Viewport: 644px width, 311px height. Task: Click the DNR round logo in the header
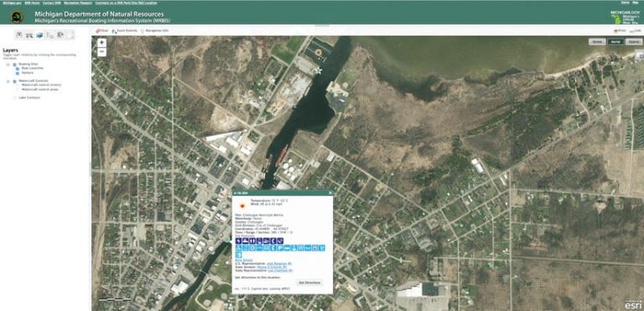[18, 17]
